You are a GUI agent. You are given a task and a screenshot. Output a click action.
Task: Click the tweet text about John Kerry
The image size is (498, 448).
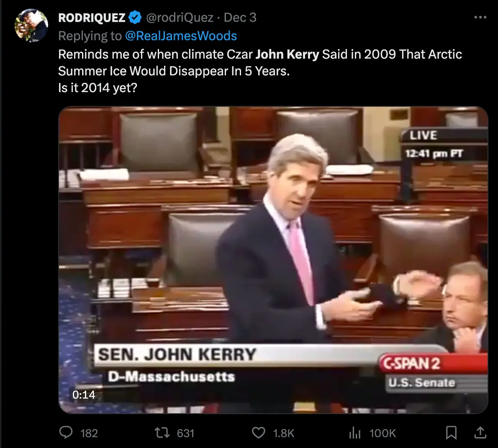[x=260, y=71]
